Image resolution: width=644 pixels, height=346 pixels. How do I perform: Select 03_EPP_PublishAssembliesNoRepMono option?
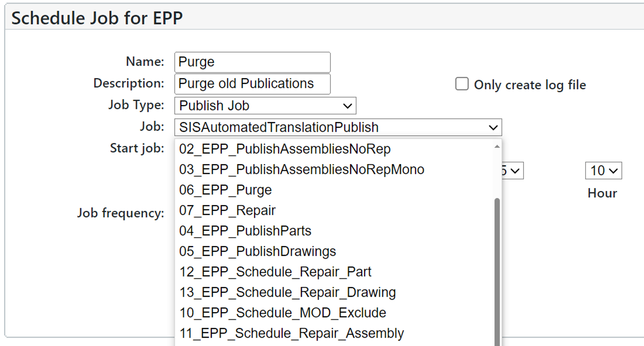click(302, 169)
